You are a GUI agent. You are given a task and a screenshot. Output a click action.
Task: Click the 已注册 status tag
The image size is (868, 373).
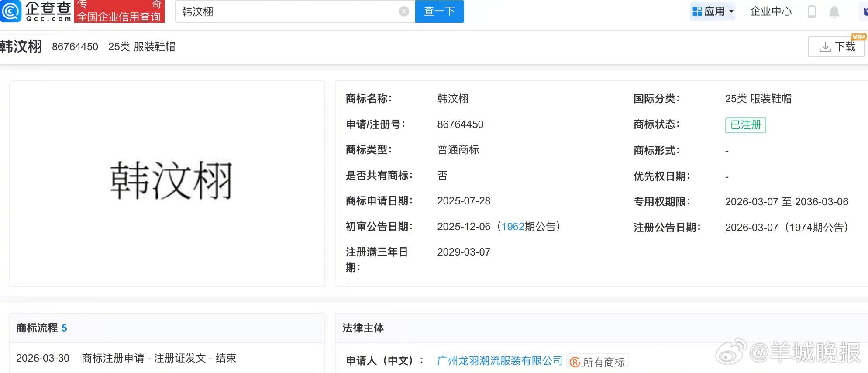pos(745,125)
